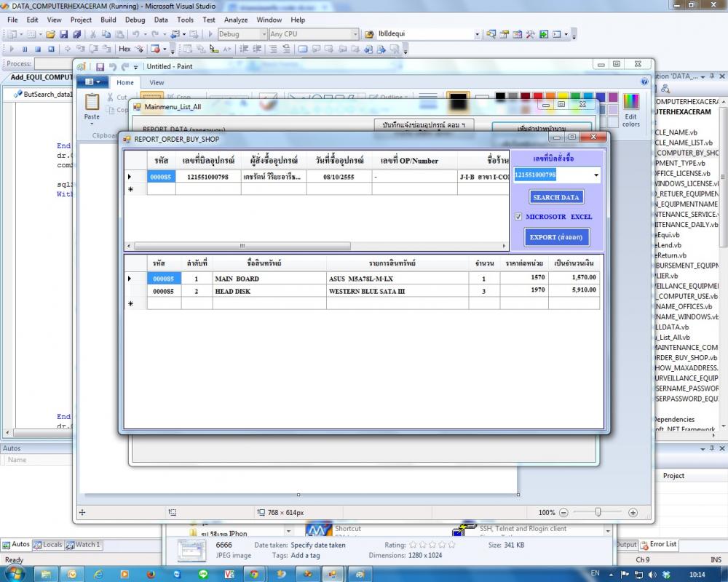Click the Break All pause debug icon
Image resolution: width=728 pixels, height=582 pixels.
[x=25, y=49]
